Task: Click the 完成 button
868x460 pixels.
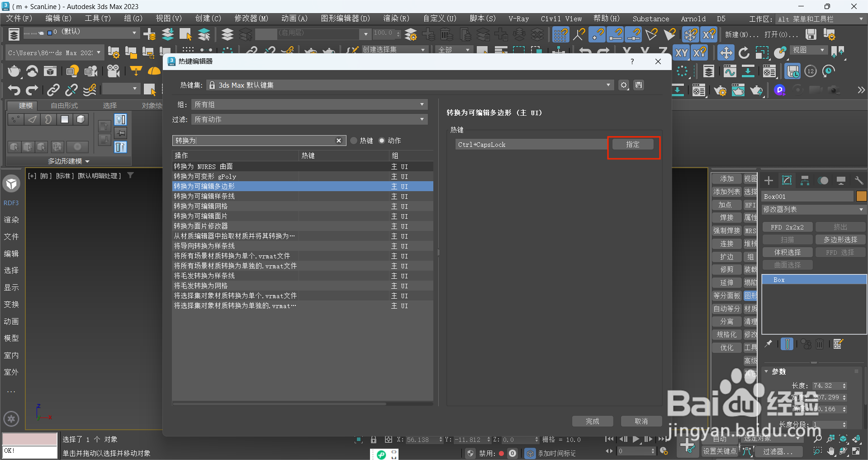Action: [x=592, y=421]
